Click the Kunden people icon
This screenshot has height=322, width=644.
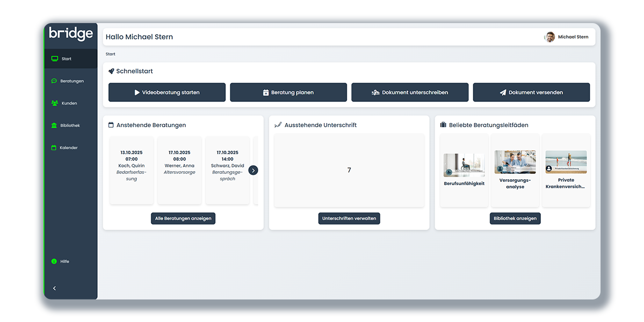click(55, 103)
